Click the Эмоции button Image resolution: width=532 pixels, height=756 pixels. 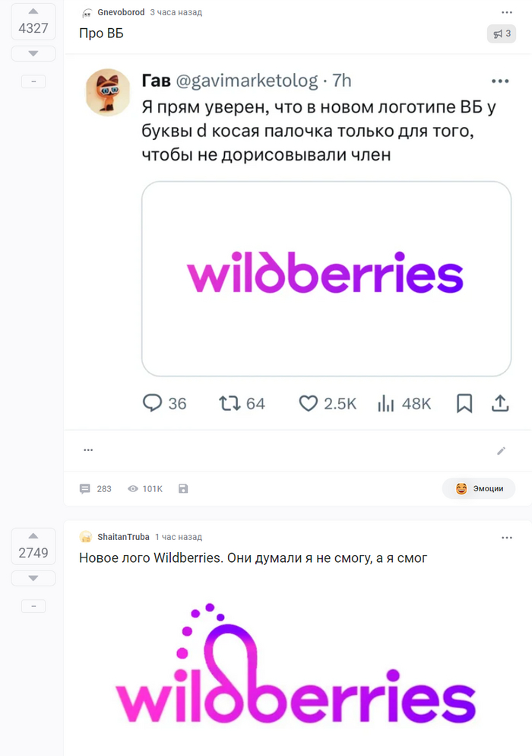click(479, 488)
